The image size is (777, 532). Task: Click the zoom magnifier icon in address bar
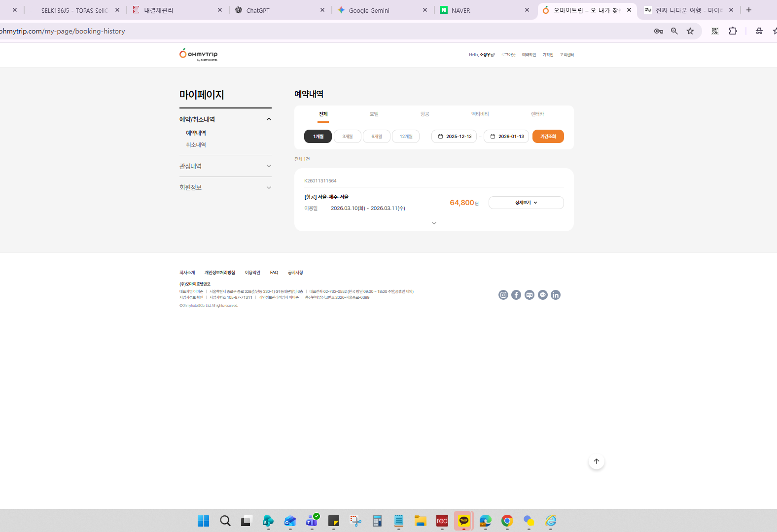(x=674, y=31)
